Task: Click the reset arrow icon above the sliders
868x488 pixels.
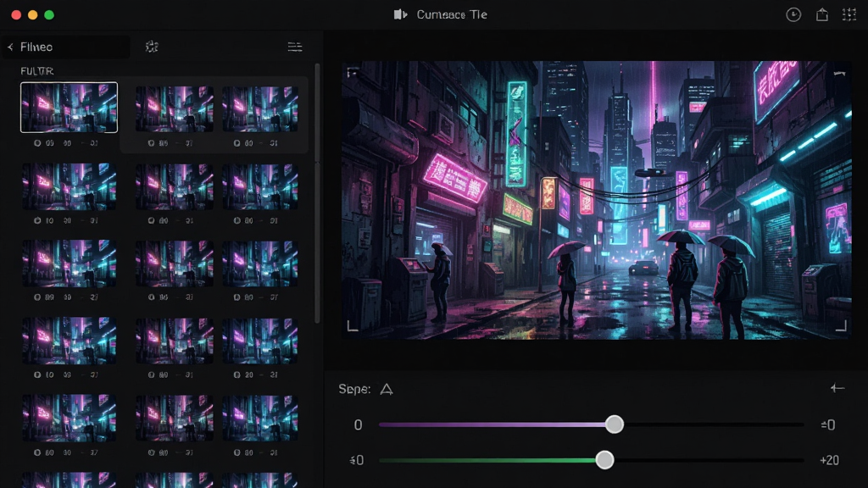Action: pos(837,388)
